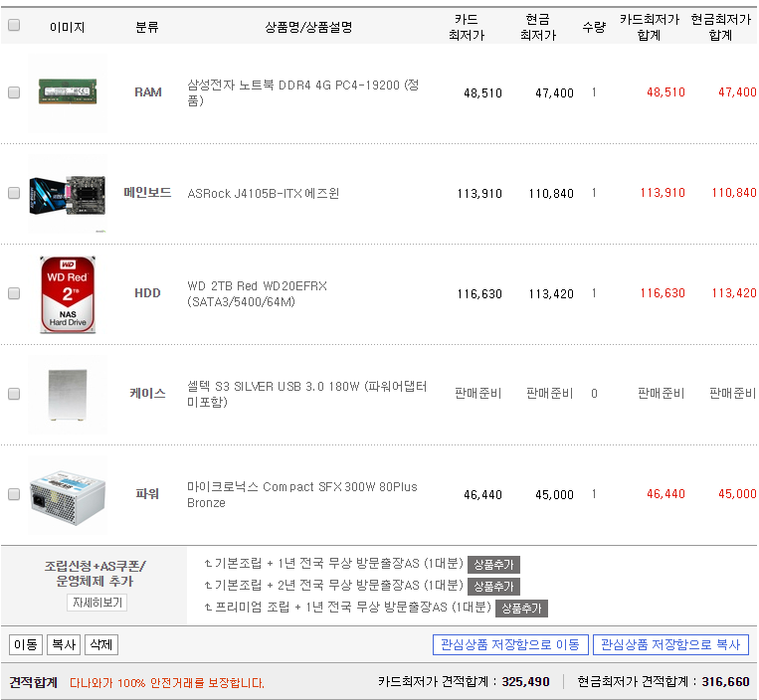
Task: Open the WD Red hard drive thumbnail
Action: pos(68,294)
